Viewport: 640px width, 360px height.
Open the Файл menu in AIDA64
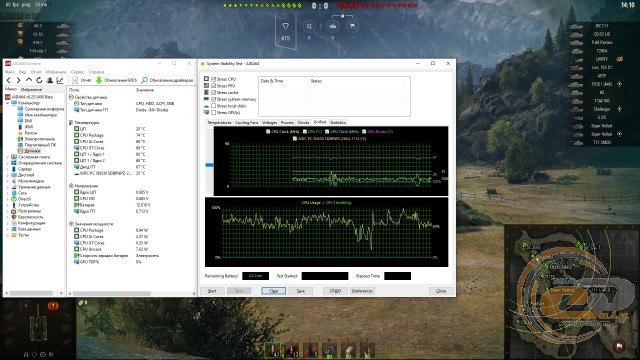pyautogui.click(x=10, y=72)
